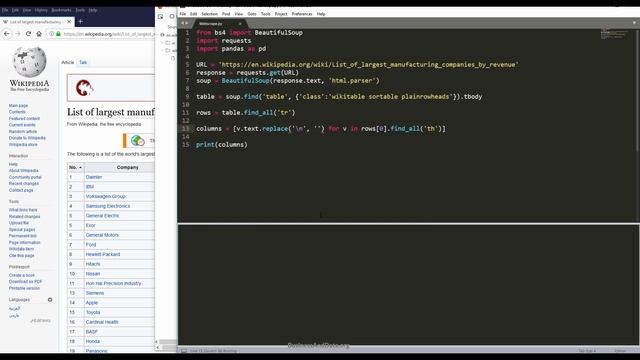Click the Hon Hai Precision Industry link
The height and width of the screenshot is (360, 640).
113,283
